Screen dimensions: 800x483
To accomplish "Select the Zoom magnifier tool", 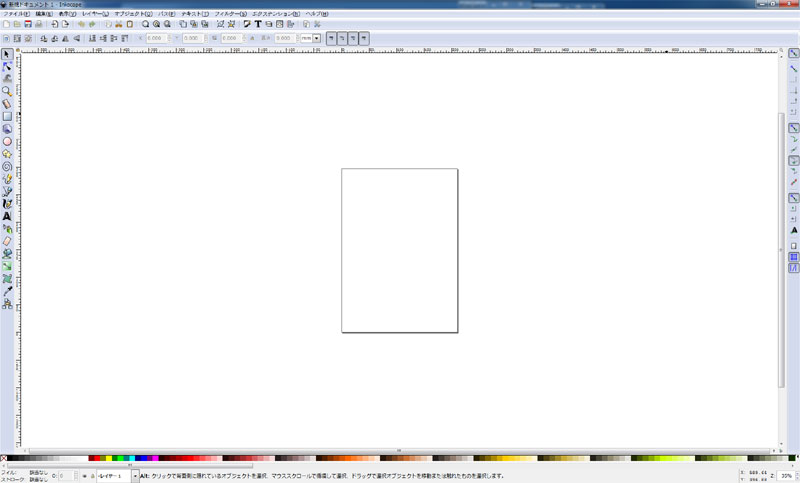I will coord(7,91).
